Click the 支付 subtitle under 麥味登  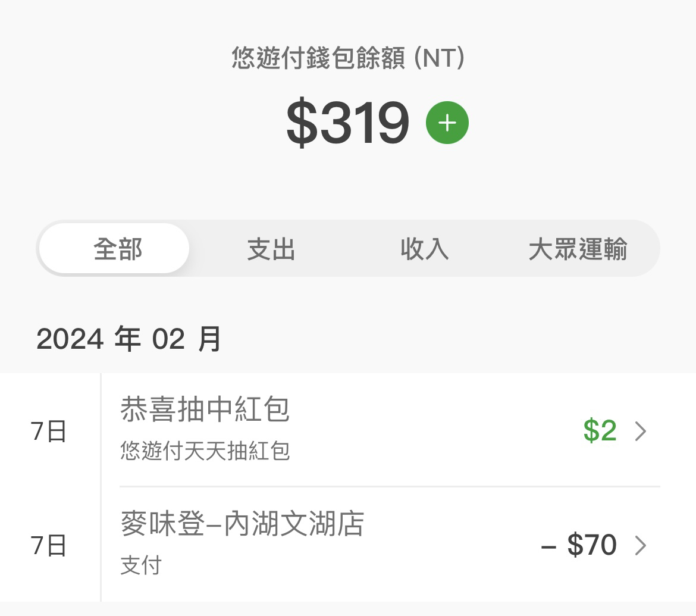(x=141, y=565)
